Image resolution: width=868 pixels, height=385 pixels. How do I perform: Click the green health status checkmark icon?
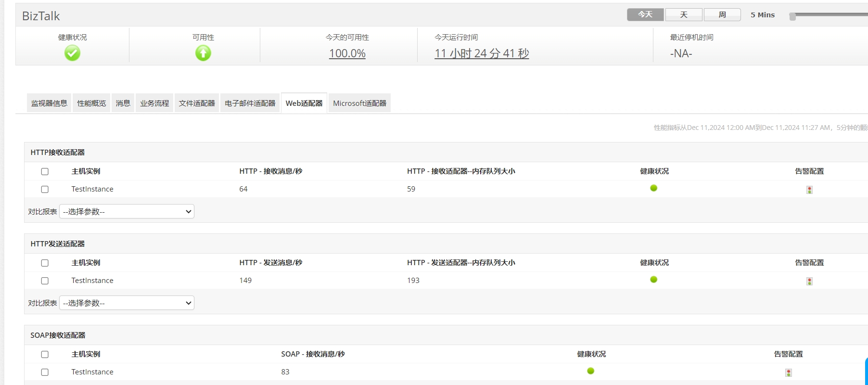(x=72, y=53)
